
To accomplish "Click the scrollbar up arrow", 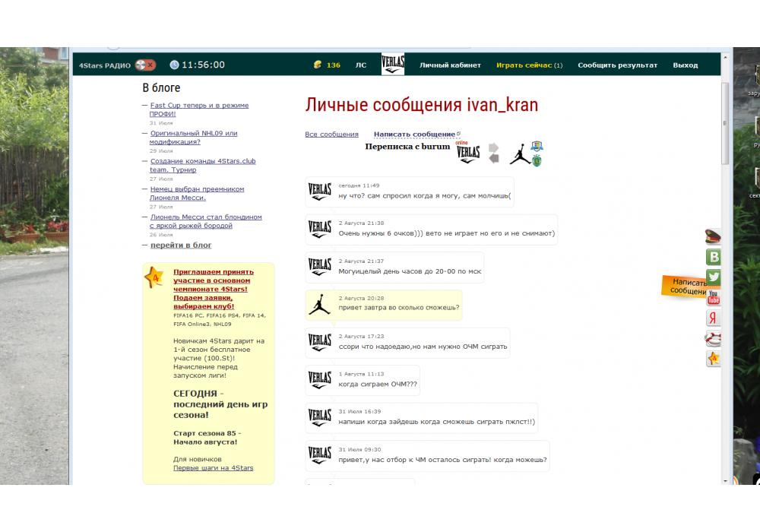I will 725,57.
